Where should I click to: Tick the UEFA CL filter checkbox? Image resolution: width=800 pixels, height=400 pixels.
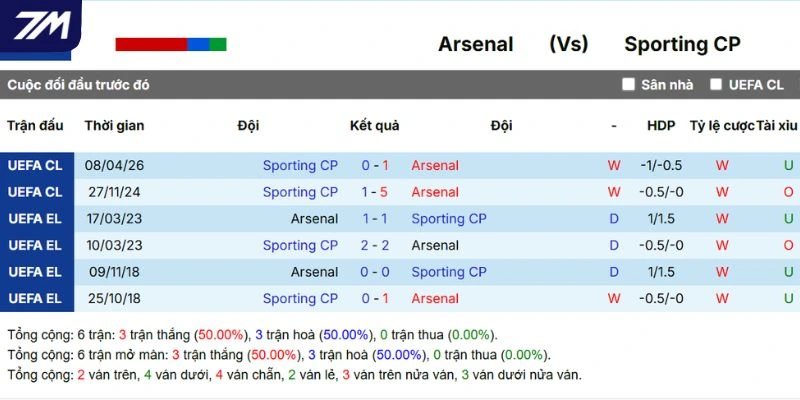[x=716, y=84]
